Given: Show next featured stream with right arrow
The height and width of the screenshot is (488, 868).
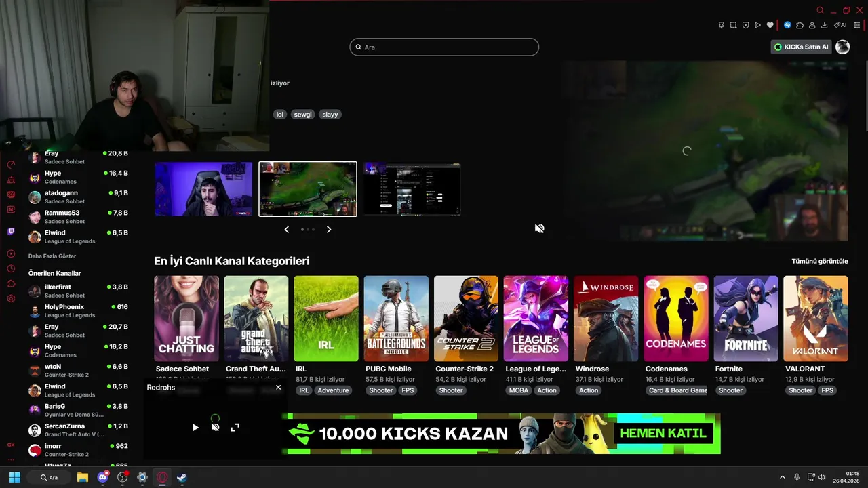Looking at the screenshot, I should tap(329, 230).
